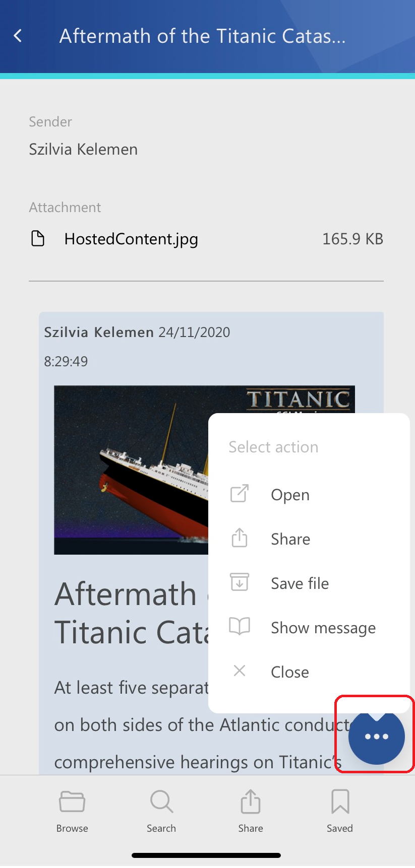Go to the Saved tab
415x868 pixels.
340,811
